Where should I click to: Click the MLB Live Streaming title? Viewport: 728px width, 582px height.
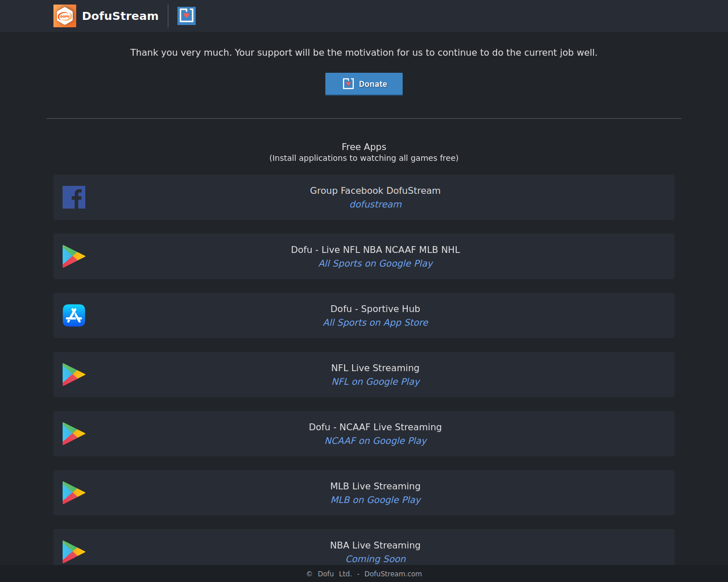coord(375,486)
